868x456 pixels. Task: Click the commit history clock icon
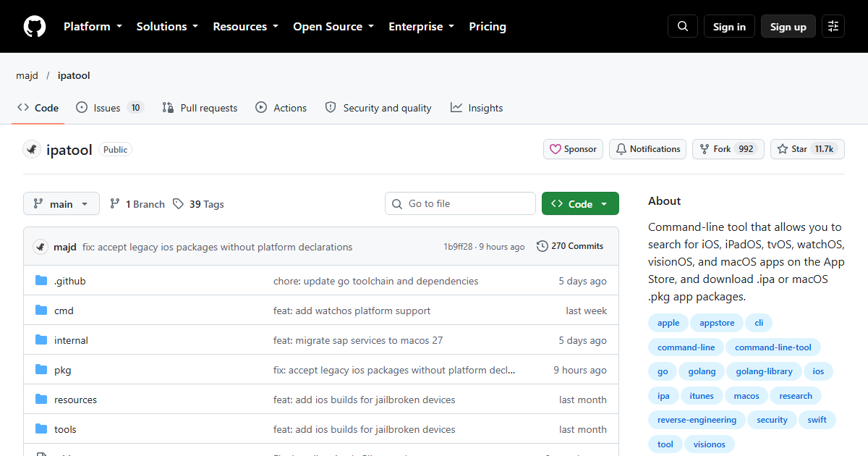point(542,247)
